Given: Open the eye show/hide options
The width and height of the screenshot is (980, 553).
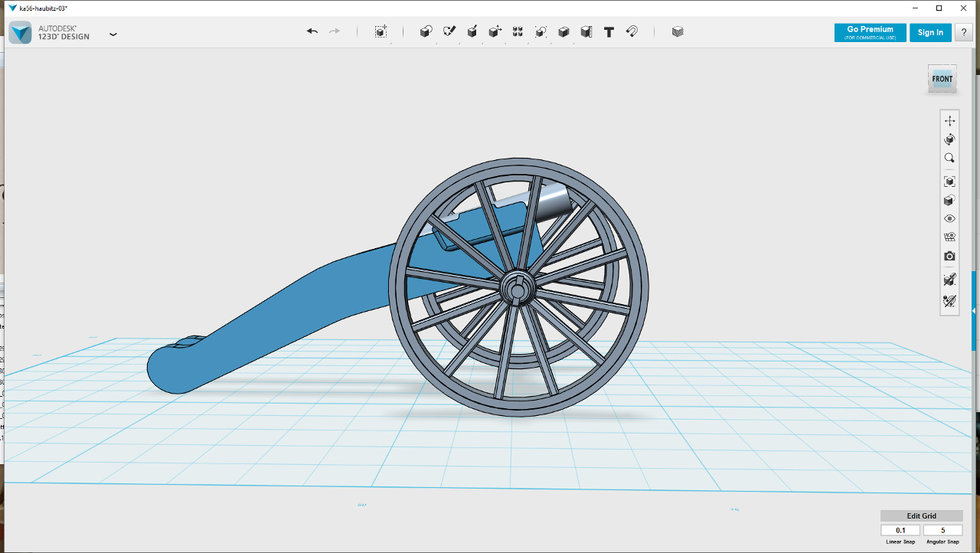Looking at the screenshot, I should pyautogui.click(x=949, y=219).
